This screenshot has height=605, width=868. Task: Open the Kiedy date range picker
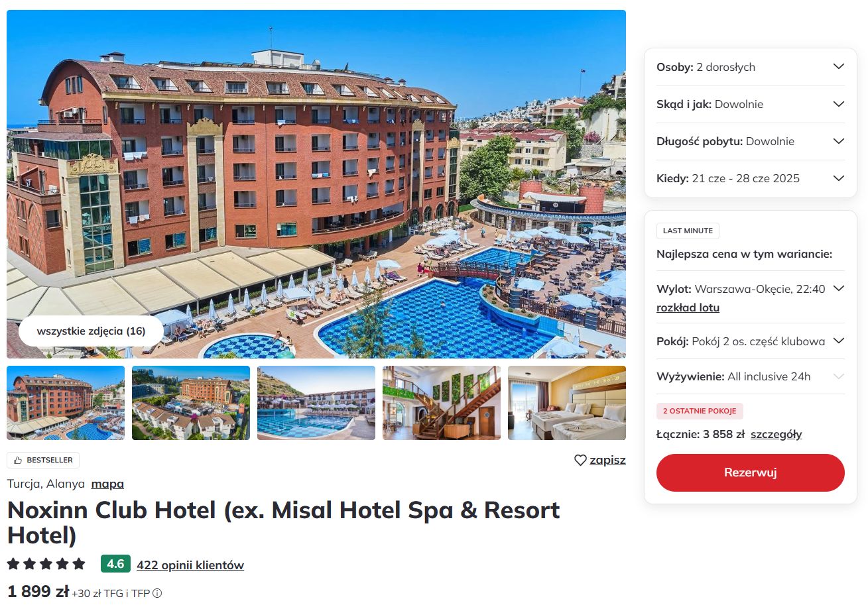coord(751,178)
